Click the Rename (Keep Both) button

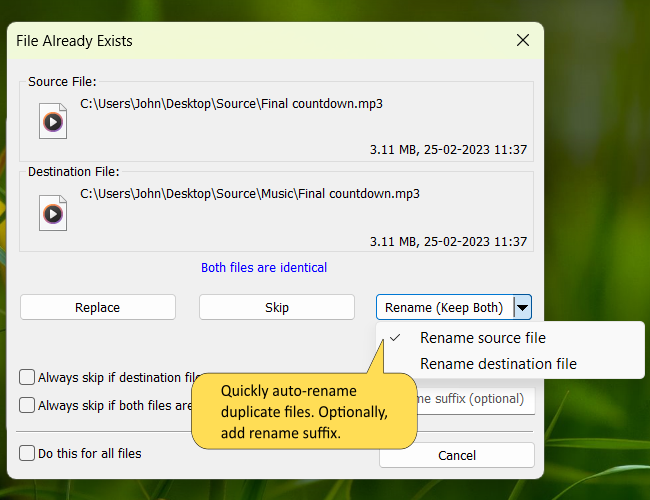pyautogui.click(x=444, y=307)
